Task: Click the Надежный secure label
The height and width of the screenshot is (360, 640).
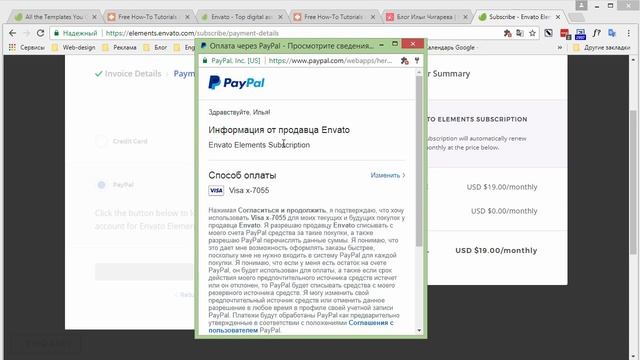Action: pos(80,33)
